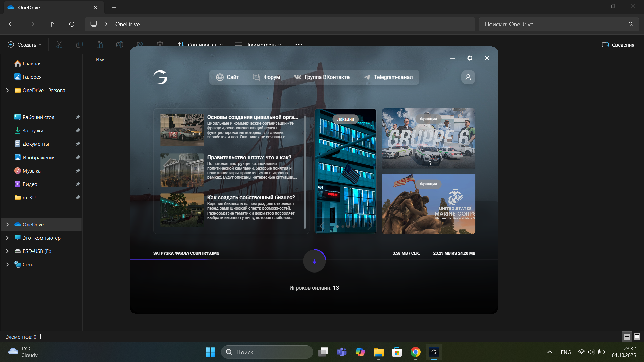Click the news list scrollbar
Screen dimensions: 644x362
305,172
